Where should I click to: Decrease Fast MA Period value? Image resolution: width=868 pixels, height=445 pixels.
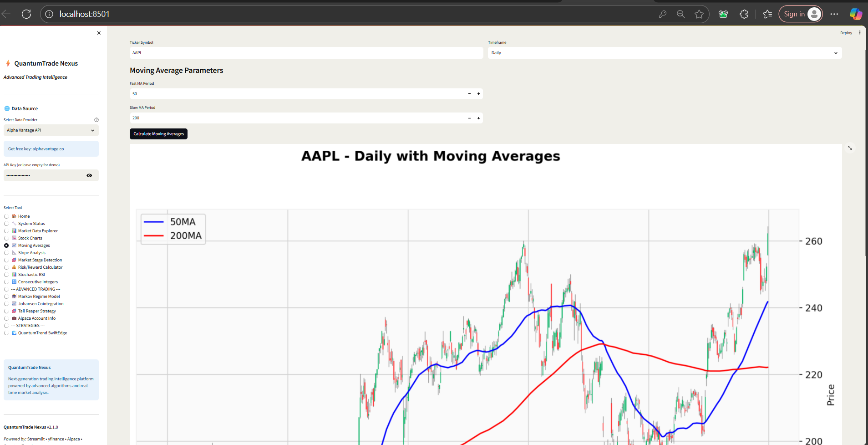[x=469, y=94]
